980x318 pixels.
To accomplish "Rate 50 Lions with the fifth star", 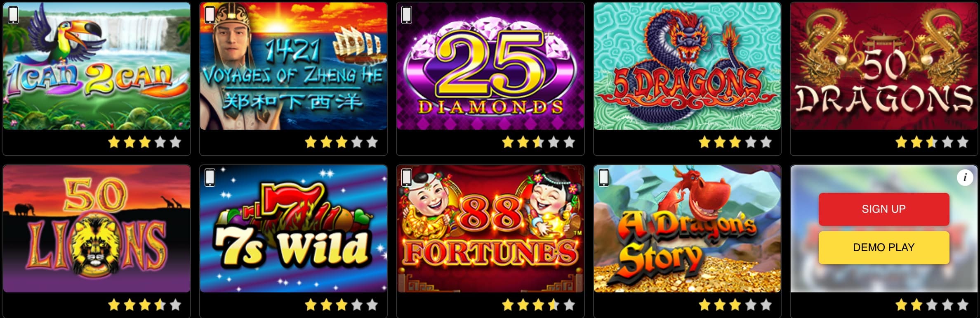I will (x=175, y=305).
